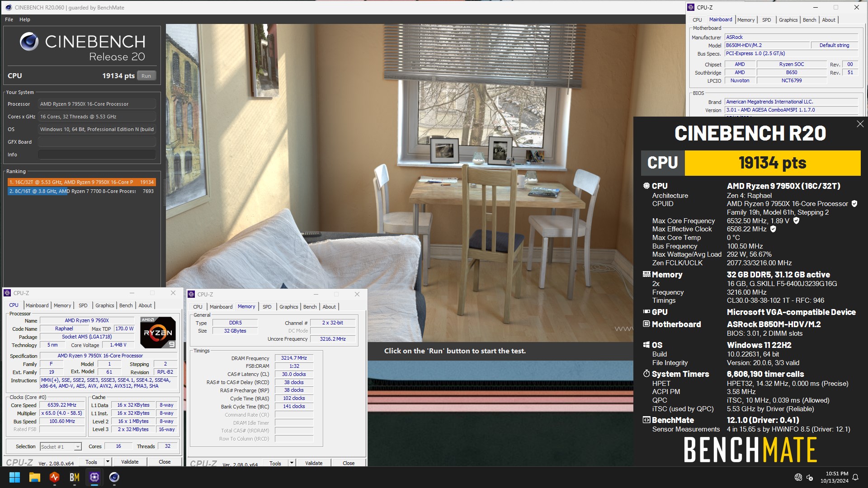Switch to CPU tab in middle CPU-Z
868x488 pixels.
[x=198, y=307]
